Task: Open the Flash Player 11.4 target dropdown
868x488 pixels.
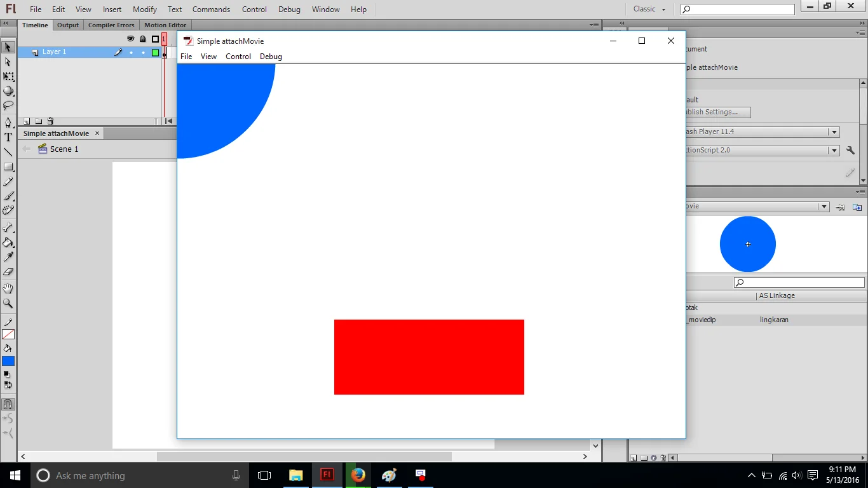Action: [834, 132]
